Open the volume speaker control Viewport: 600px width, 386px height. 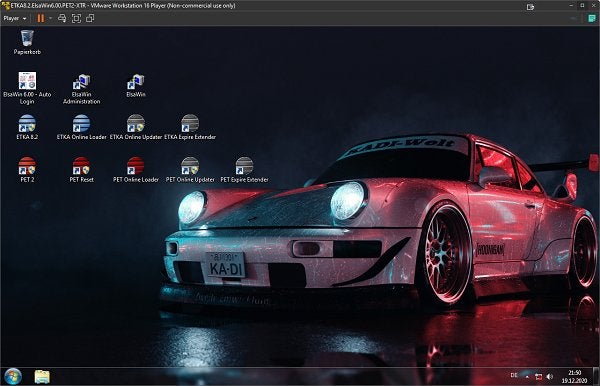tap(550, 377)
